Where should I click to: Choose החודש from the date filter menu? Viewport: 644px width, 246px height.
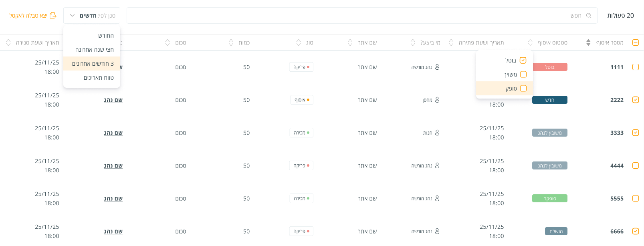[92, 36]
